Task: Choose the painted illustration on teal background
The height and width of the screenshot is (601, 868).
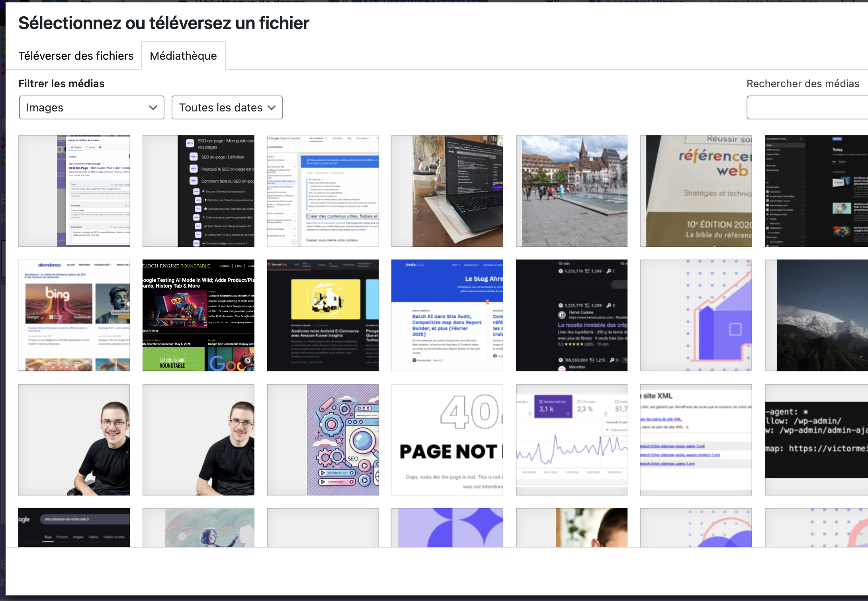Action: click(198, 527)
